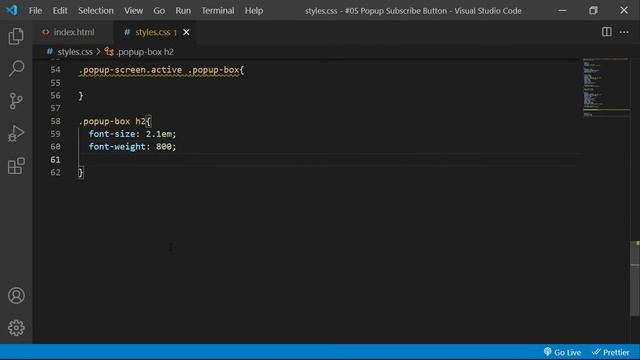Image resolution: width=640 pixels, height=360 pixels.
Task: Open the Run and Debug view
Action: [x=16, y=133]
